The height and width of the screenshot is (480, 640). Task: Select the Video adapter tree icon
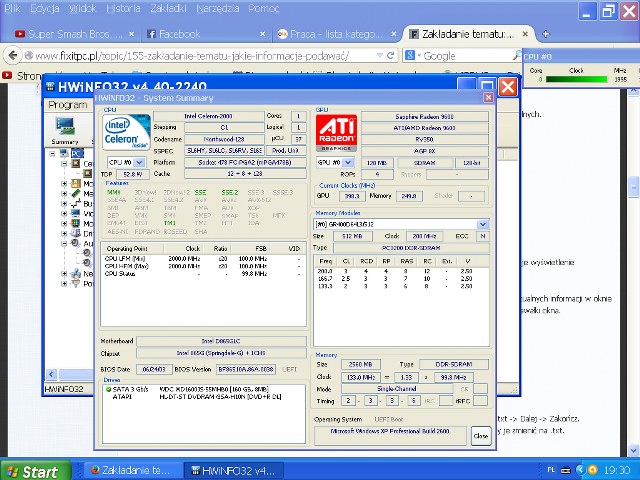click(x=76, y=213)
